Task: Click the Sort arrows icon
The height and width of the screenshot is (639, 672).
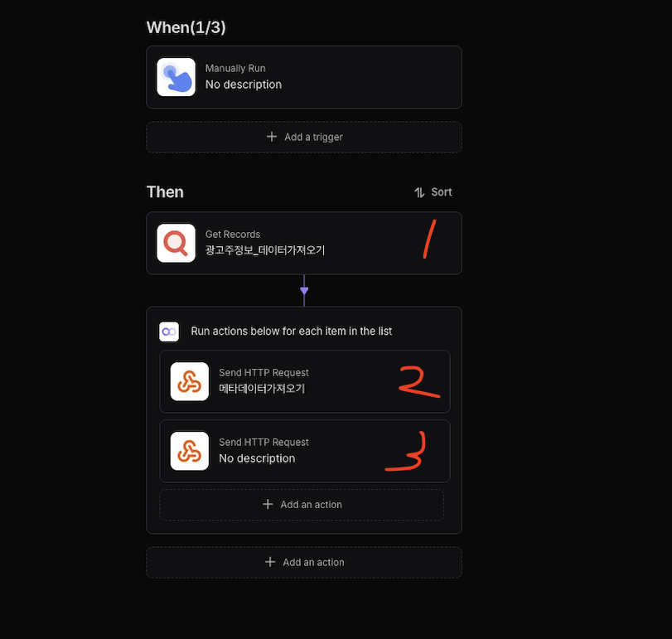Action: 419,192
